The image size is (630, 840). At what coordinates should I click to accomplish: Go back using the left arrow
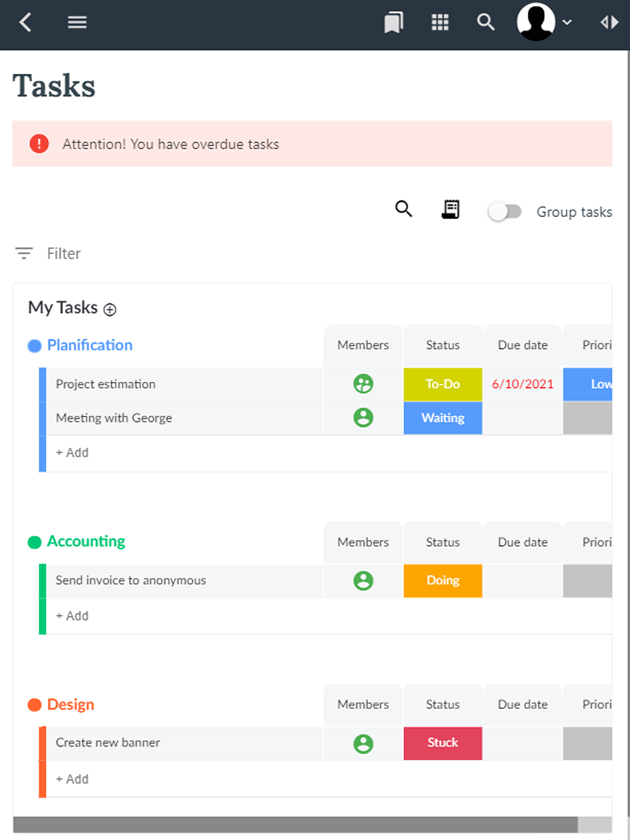click(x=25, y=23)
